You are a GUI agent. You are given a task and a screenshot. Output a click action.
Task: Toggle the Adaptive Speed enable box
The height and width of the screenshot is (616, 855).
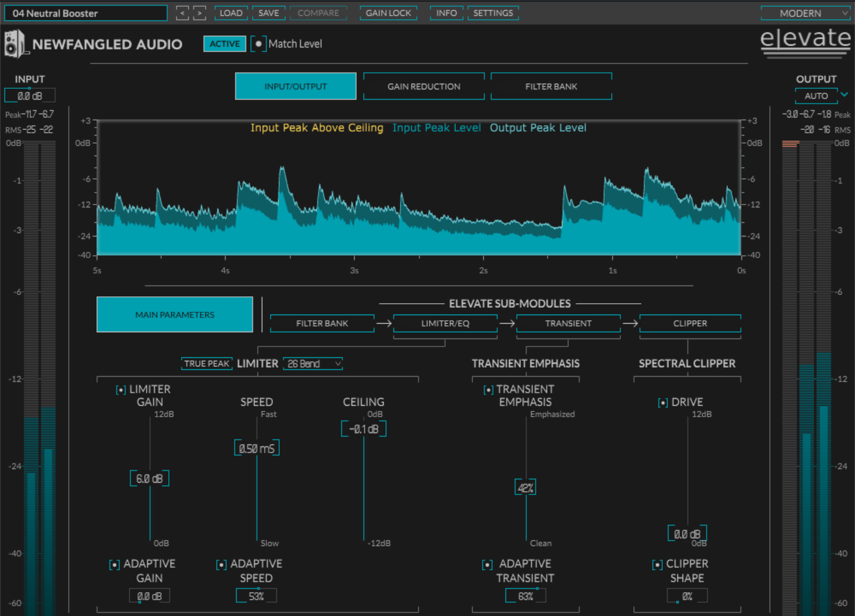coord(221,565)
